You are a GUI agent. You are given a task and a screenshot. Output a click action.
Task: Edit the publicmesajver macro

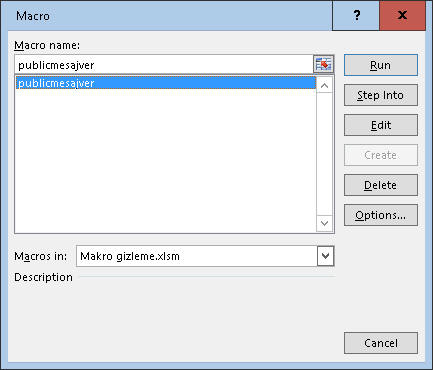381,125
